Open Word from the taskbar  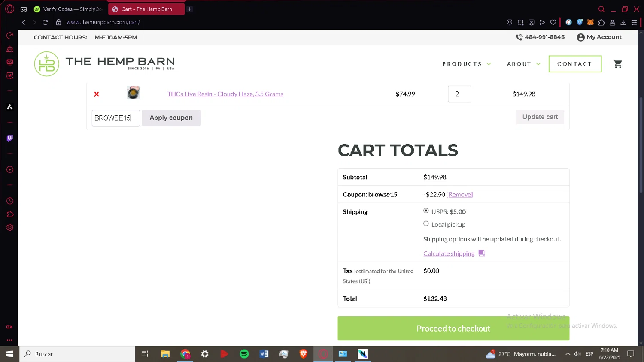[x=264, y=354]
